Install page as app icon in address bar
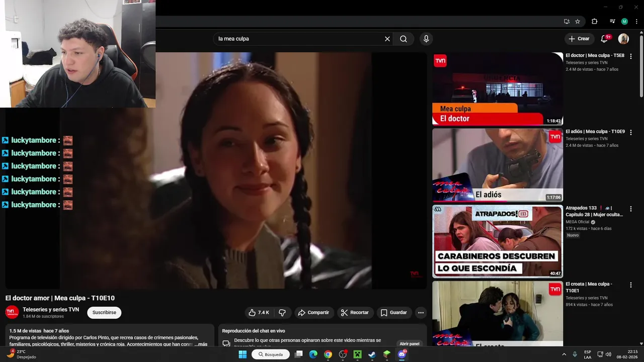This screenshot has width=644, height=362. tap(567, 22)
